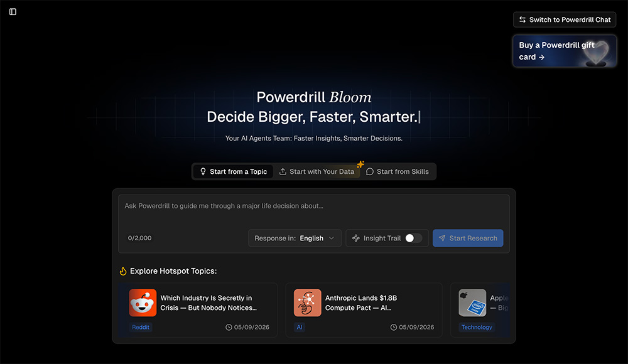Click the Powerdrill Bloom title

(313, 97)
